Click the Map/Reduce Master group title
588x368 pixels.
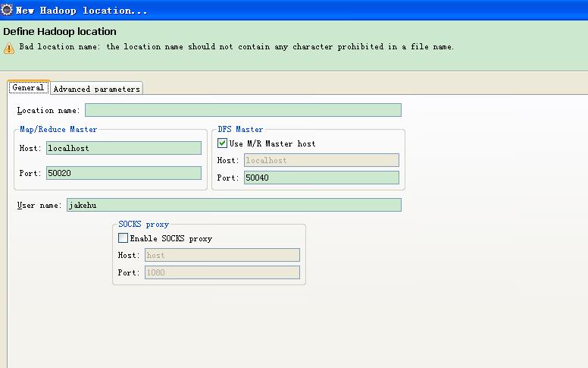click(x=58, y=129)
